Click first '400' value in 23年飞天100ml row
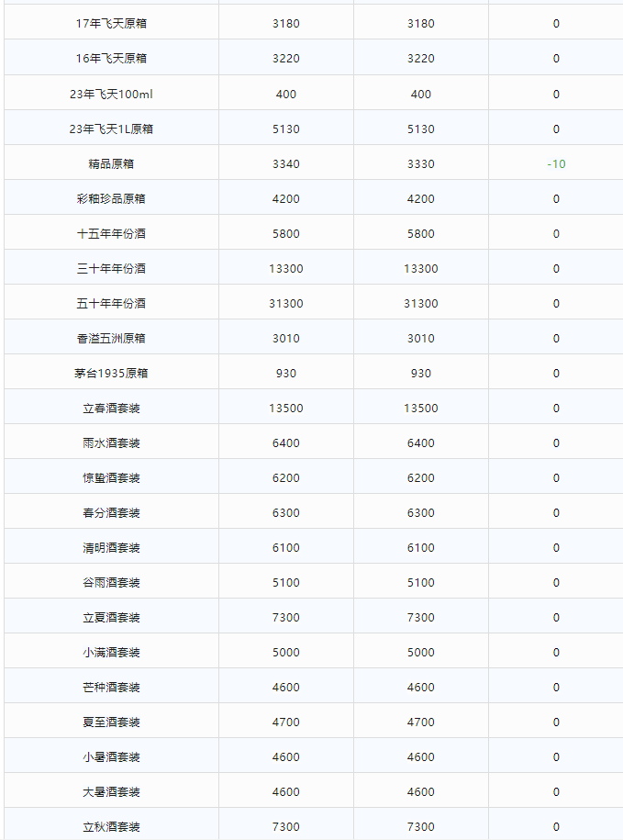Image resolution: width=623 pixels, height=840 pixels. click(x=286, y=95)
